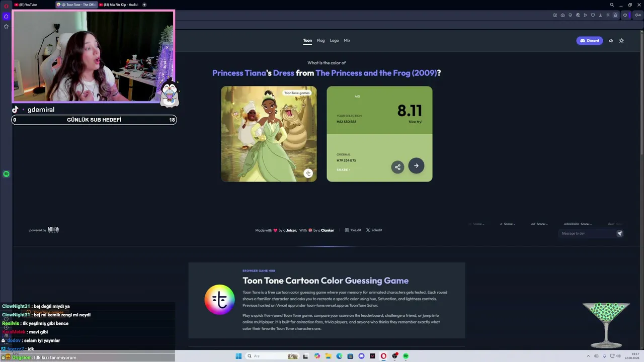Open the tole.dit Instagram link

(353, 230)
